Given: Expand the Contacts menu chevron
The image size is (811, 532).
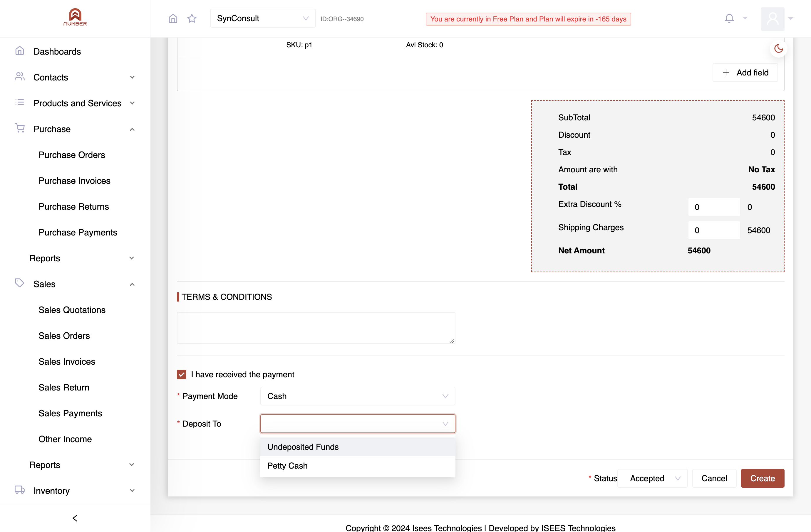Looking at the screenshot, I should [x=132, y=77].
